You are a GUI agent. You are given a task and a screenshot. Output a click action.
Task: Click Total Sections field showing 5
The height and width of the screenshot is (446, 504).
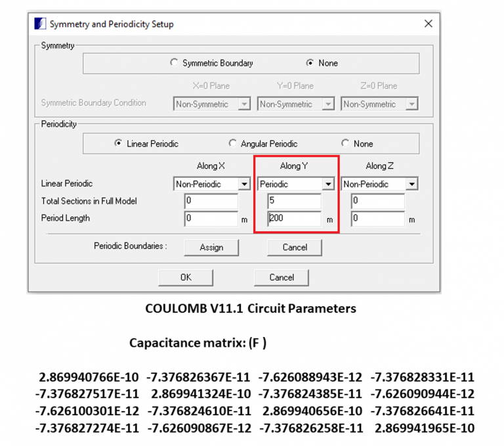click(x=294, y=201)
